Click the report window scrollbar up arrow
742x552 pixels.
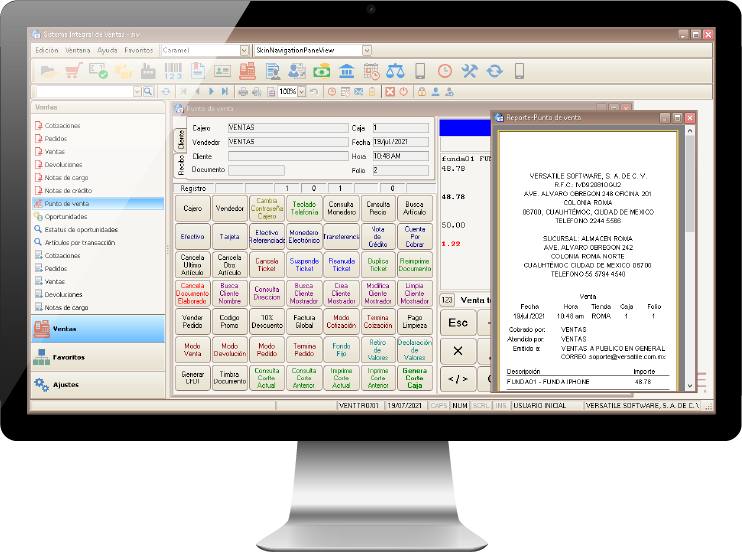(690, 131)
